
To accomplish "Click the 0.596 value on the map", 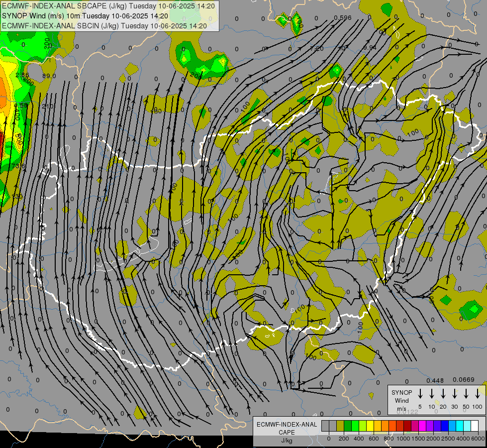I will coord(343,18).
